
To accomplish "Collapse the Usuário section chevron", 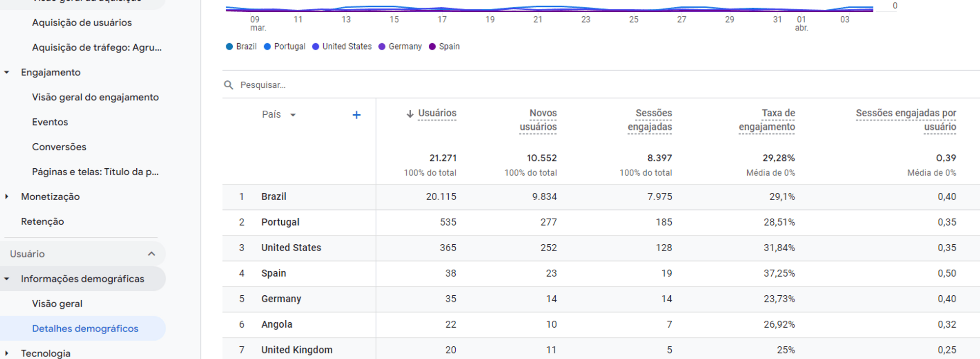I will [151, 254].
